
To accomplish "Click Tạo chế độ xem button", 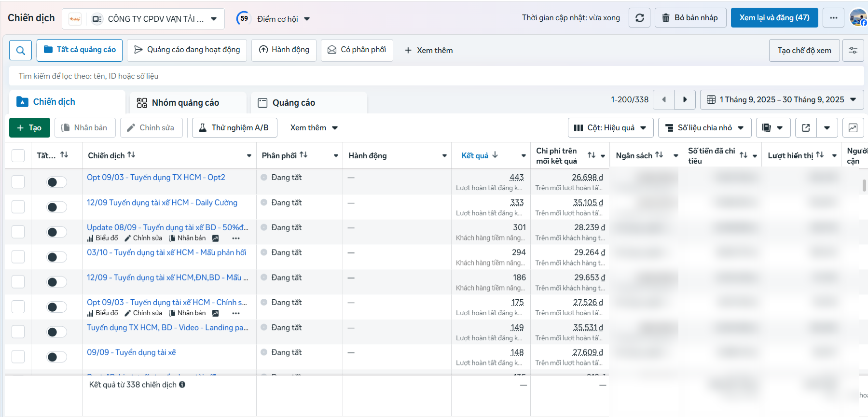I will (804, 50).
